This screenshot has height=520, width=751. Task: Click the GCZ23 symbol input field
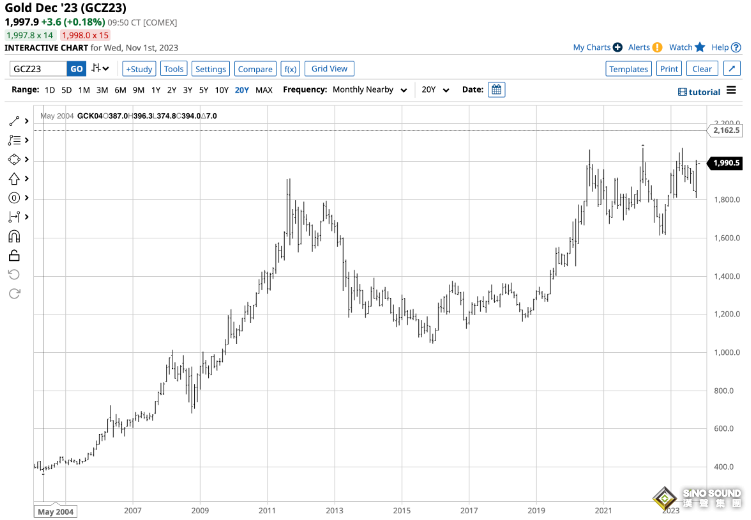(38, 69)
